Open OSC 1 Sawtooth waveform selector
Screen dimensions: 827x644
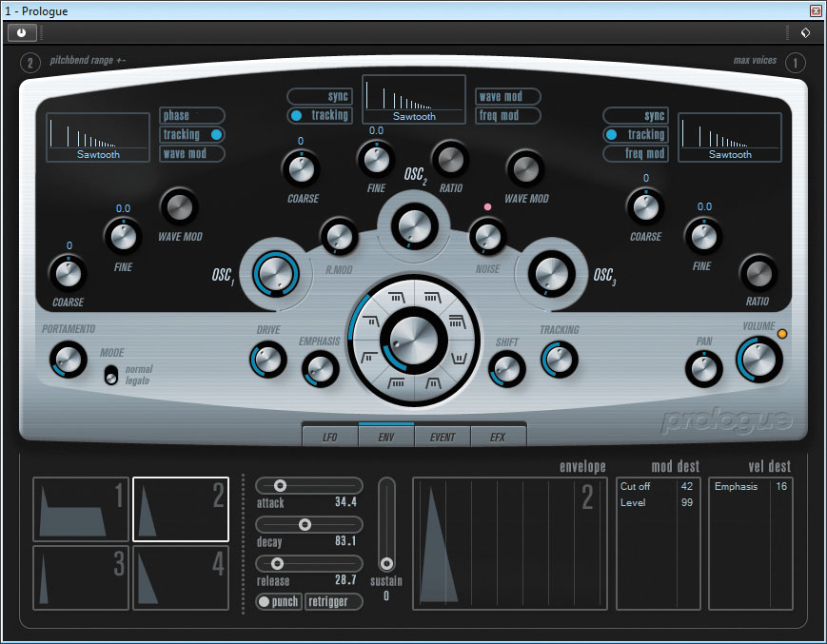point(98,137)
